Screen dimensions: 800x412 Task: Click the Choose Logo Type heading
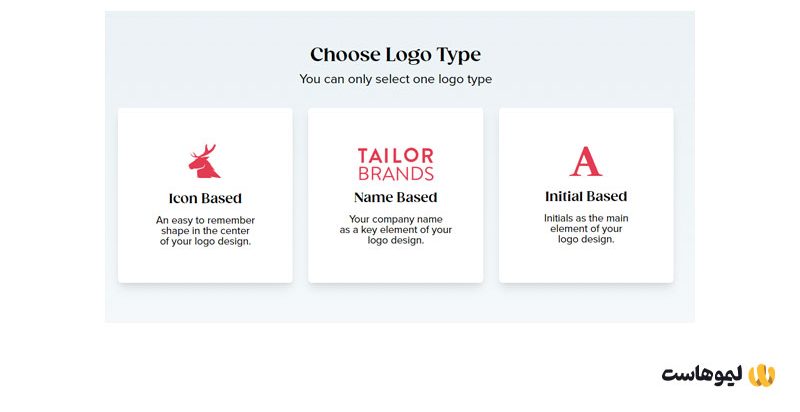(x=395, y=55)
